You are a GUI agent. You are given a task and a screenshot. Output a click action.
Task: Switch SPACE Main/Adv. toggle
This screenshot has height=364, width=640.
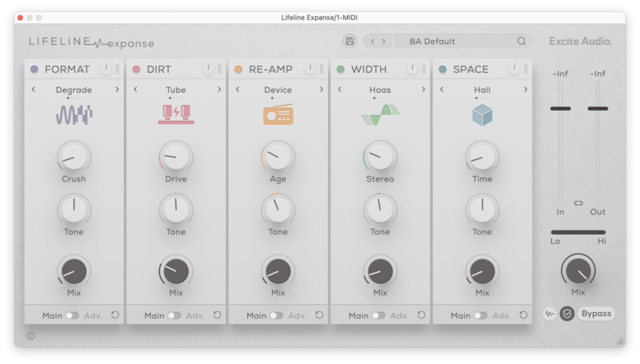tap(481, 315)
